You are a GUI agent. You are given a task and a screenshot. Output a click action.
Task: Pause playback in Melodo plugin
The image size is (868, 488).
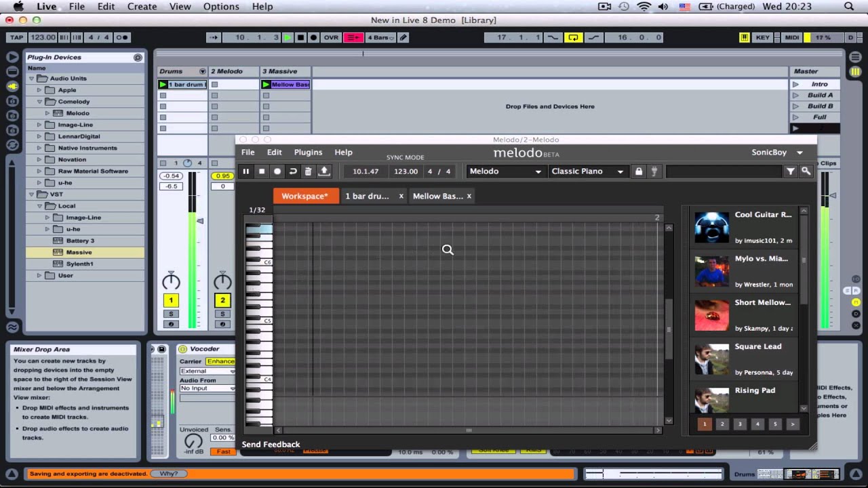click(x=245, y=171)
